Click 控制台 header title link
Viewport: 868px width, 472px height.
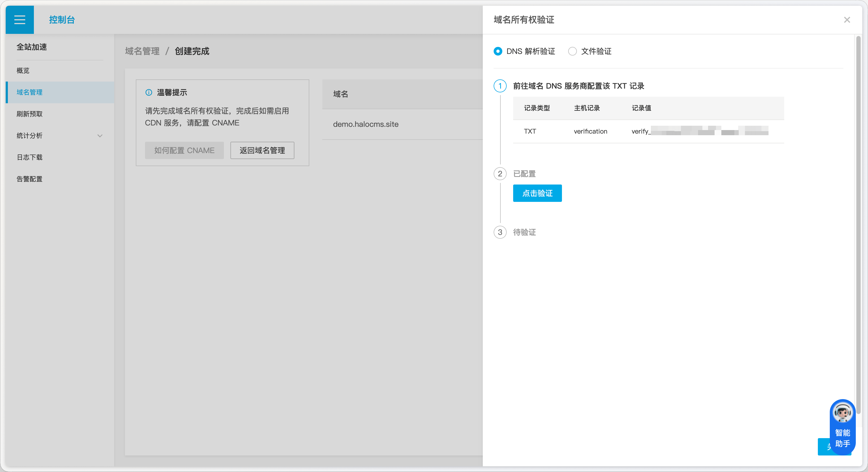62,20
